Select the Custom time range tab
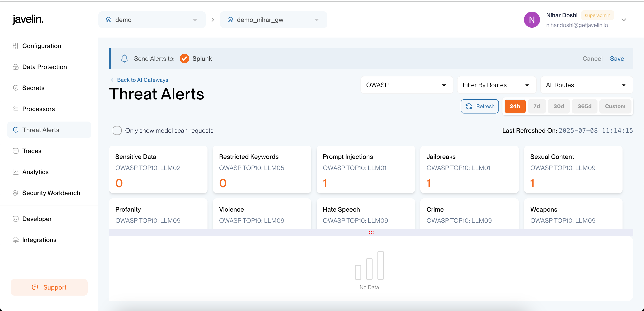Image resolution: width=644 pixels, height=311 pixels. coord(615,106)
